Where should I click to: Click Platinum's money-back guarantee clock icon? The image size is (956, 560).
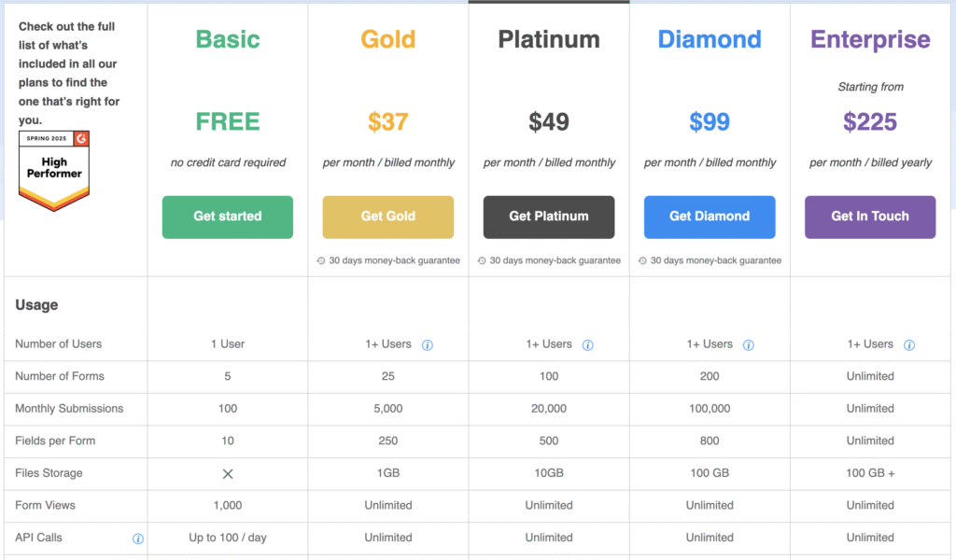481,260
